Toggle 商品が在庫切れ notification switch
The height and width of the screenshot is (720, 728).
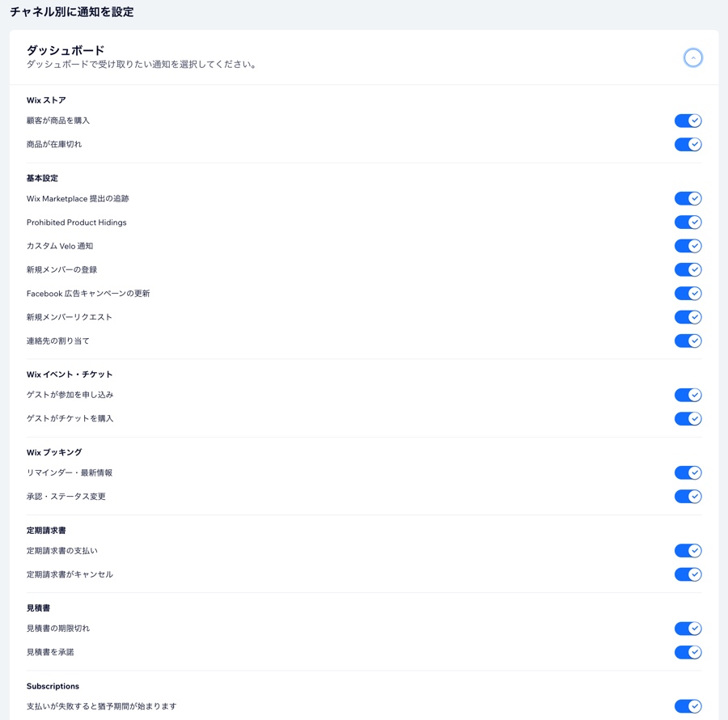coord(688,144)
